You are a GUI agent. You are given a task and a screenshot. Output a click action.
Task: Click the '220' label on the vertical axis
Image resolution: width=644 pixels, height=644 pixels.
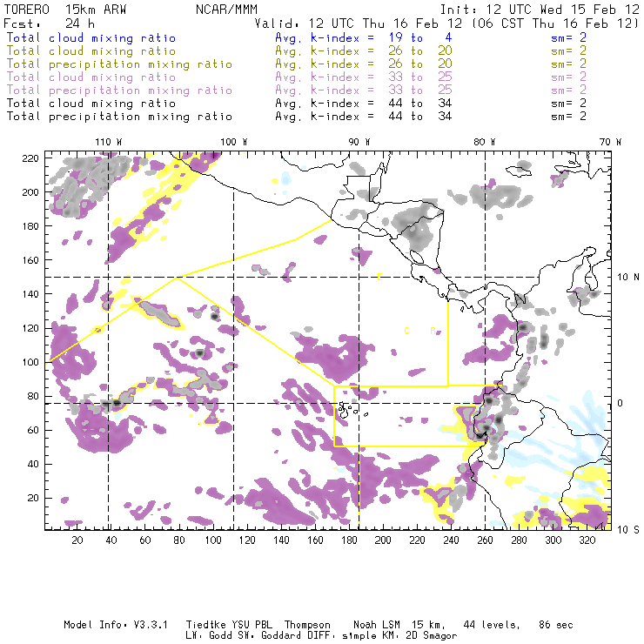(x=30, y=158)
